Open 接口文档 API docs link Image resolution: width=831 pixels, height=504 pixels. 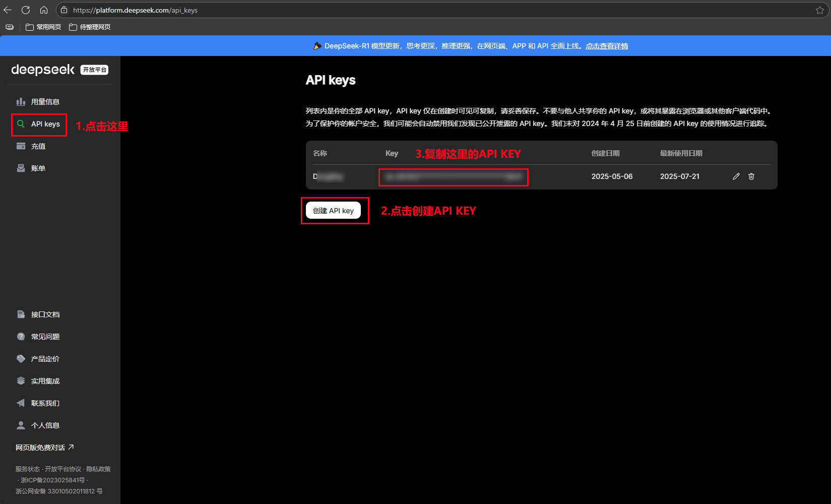[45, 314]
